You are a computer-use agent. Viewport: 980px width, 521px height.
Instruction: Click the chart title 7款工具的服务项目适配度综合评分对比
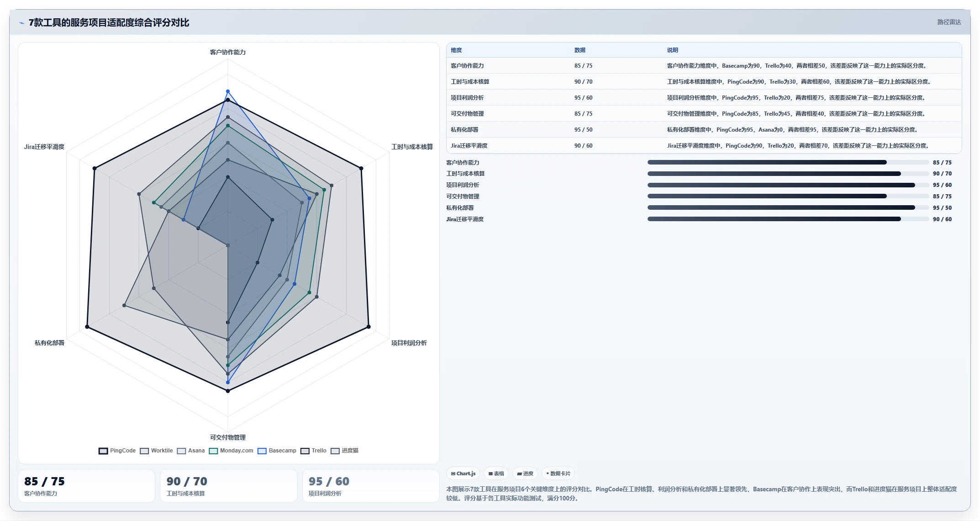point(109,22)
